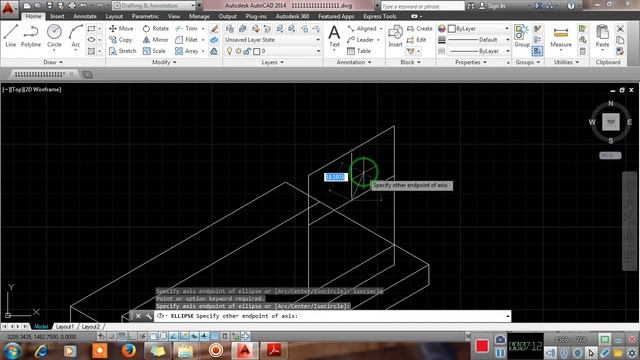Pause the screen recording
Image resolution: width=640 pixels, height=360 pixels.
[500, 352]
